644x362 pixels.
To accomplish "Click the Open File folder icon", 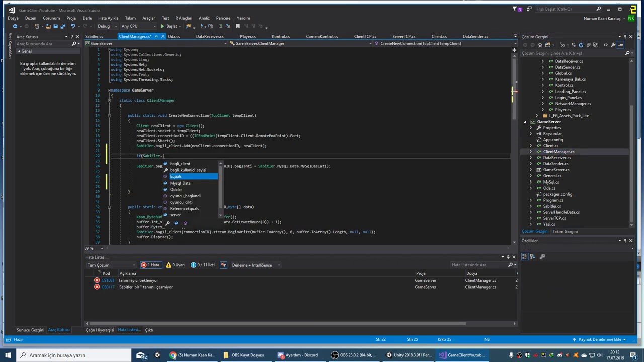I will pyautogui.click(x=48, y=26).
